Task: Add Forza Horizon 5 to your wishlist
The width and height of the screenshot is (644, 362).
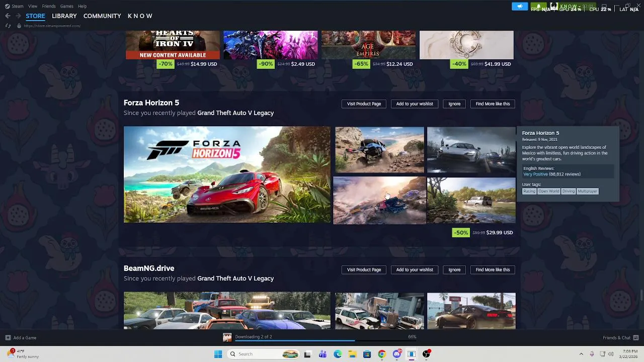Action: click(x=415, y=104)
